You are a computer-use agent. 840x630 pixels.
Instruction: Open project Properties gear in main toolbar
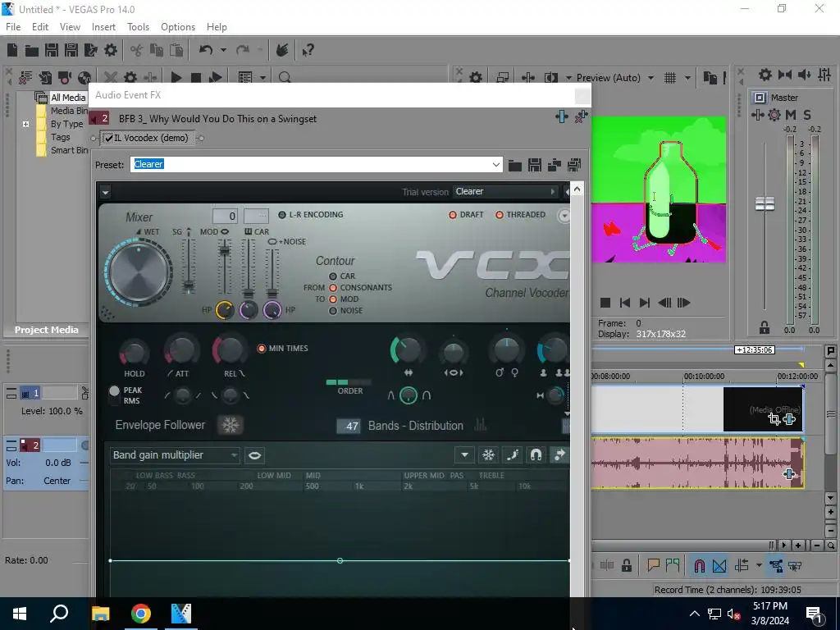pyautogui.click(x=111, y=50)
